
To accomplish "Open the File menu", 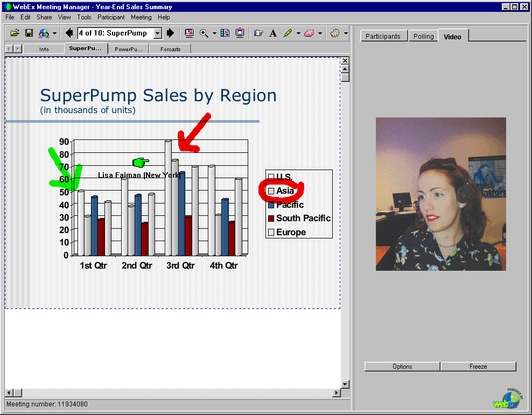I will 10,17.
